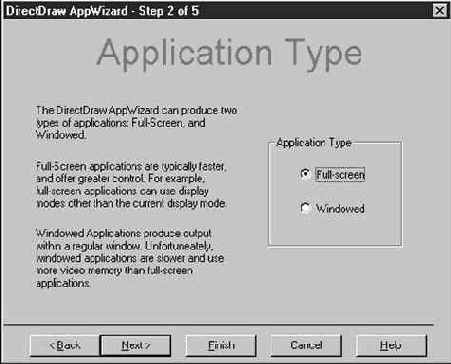Close the AppWizard dialog with X
Image resolution: width=451 pixels, height=364 pixels.
coord(440,11)
